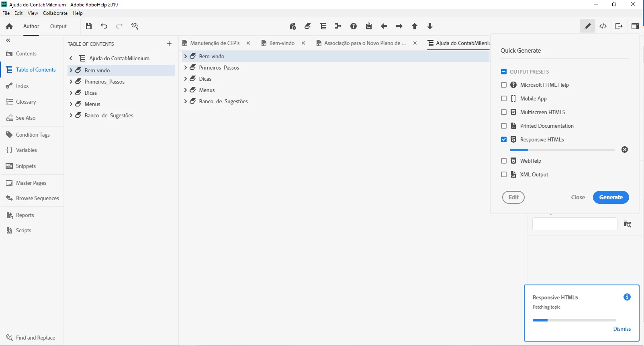Go back from Ajuda do ContabMilenium TOC
The height and width of the screenshot is (346, 644).
[71, 58]
